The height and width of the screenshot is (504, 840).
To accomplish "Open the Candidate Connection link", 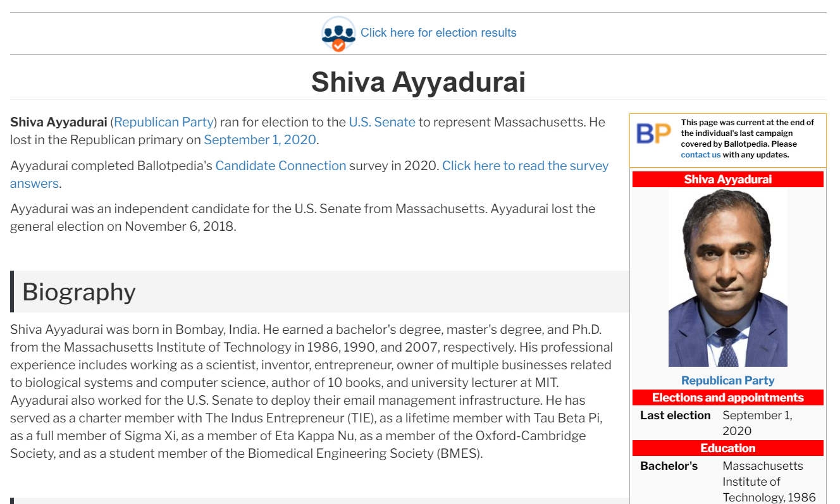I will [x=281, y=166].
